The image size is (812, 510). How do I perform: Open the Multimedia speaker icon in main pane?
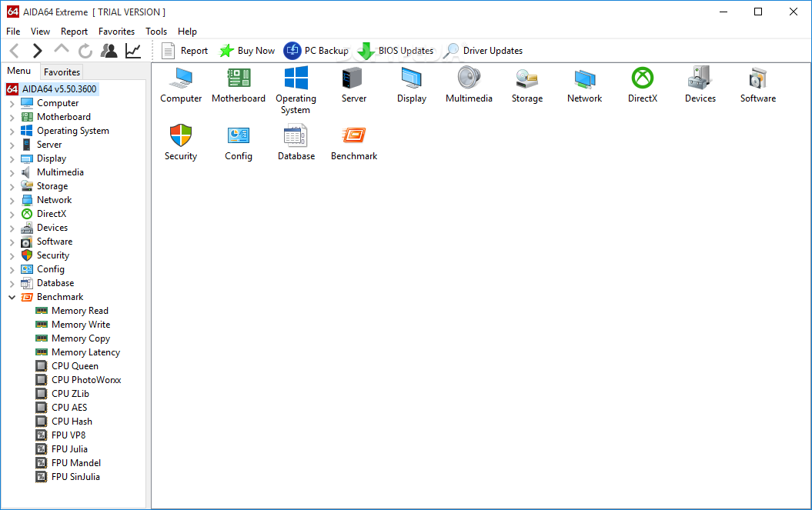click(469, 78)
